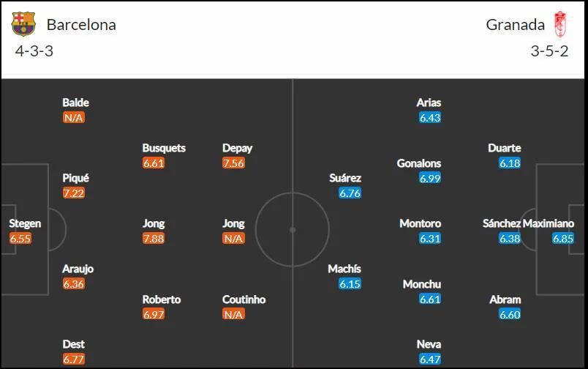Open the Granada team name link

click(516, 25)
